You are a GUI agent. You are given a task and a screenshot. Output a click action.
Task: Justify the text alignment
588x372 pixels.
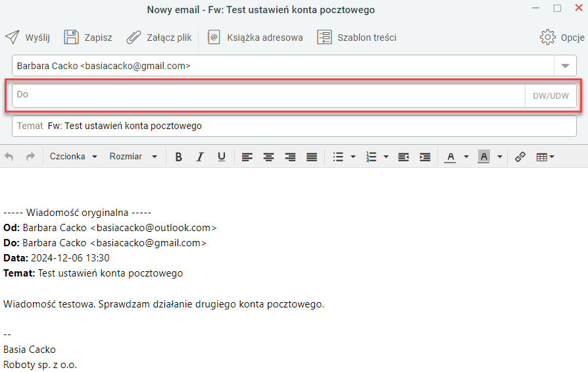(x=312, y=157)
